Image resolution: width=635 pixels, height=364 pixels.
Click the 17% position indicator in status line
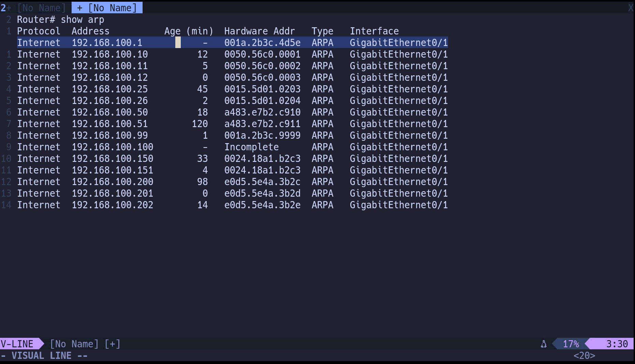coord(571,344)
